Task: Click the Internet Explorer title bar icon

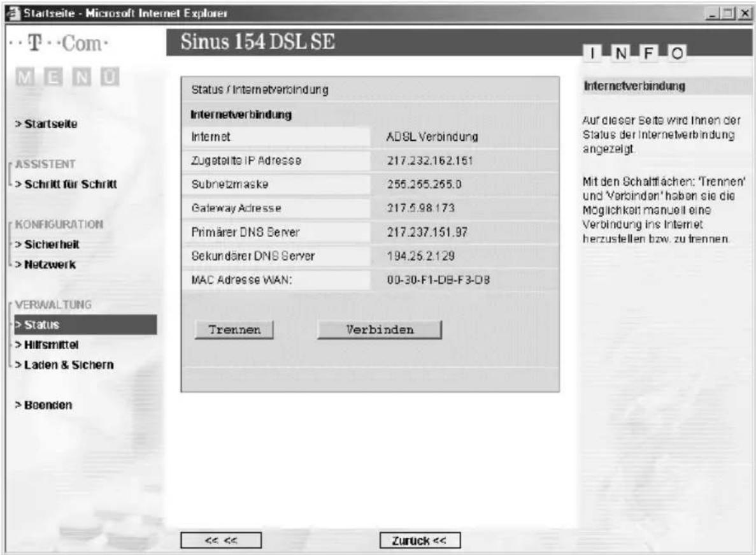Action: tap(13, 13)
